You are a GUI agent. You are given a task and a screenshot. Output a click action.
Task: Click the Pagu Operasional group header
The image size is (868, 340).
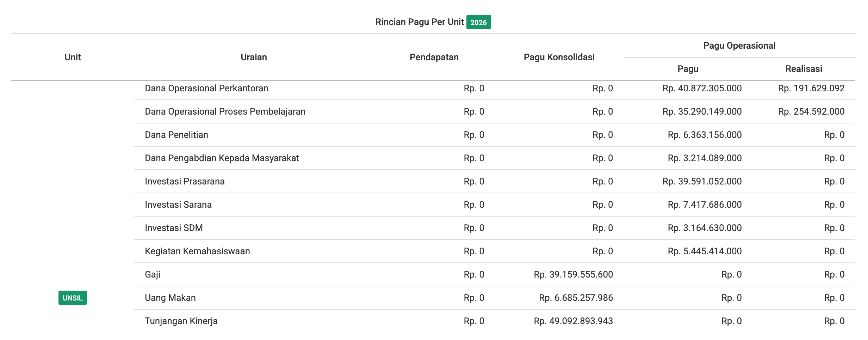(739, 45)
